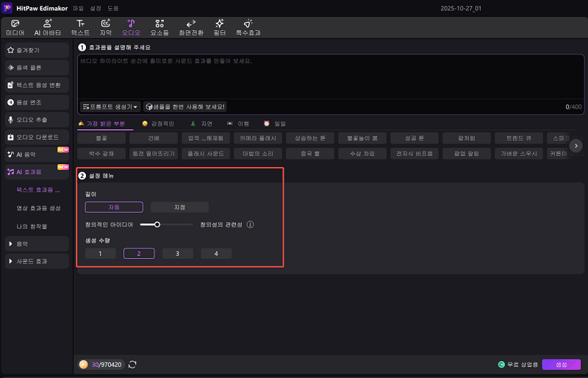Open the 필터 (filter) sparkle icon

pos(219,27)
